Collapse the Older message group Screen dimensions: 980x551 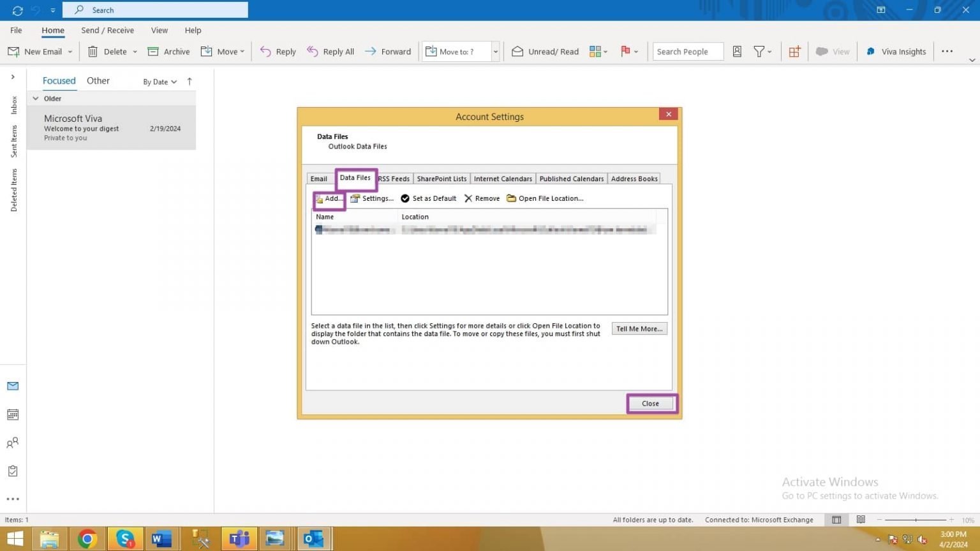(36, 98)
